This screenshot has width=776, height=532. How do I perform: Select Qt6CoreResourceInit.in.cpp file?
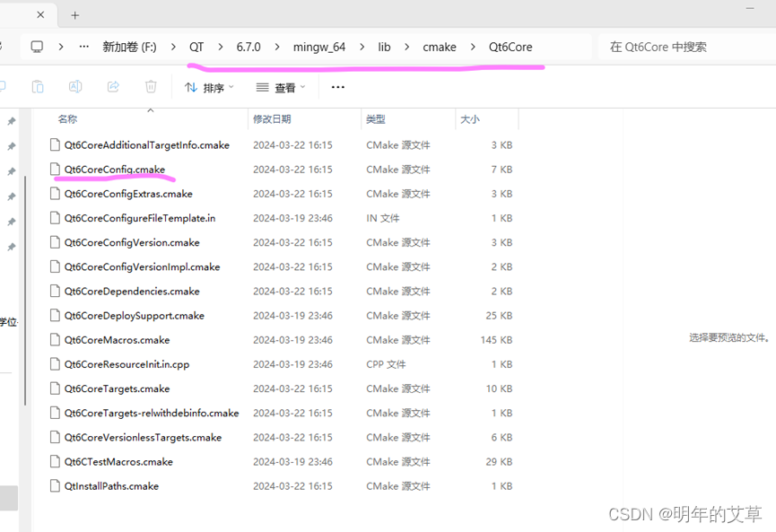click(x=126, y=364)
